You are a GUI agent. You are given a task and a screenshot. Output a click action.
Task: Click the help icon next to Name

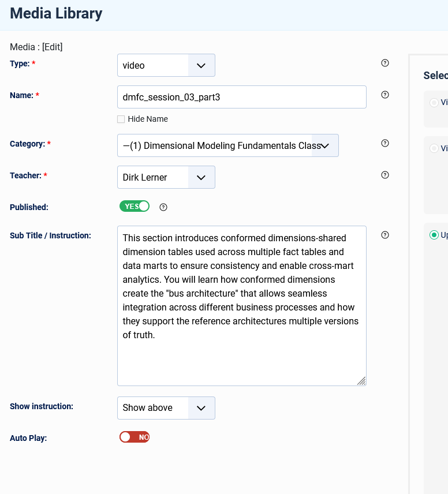click(x=385, y=95)
